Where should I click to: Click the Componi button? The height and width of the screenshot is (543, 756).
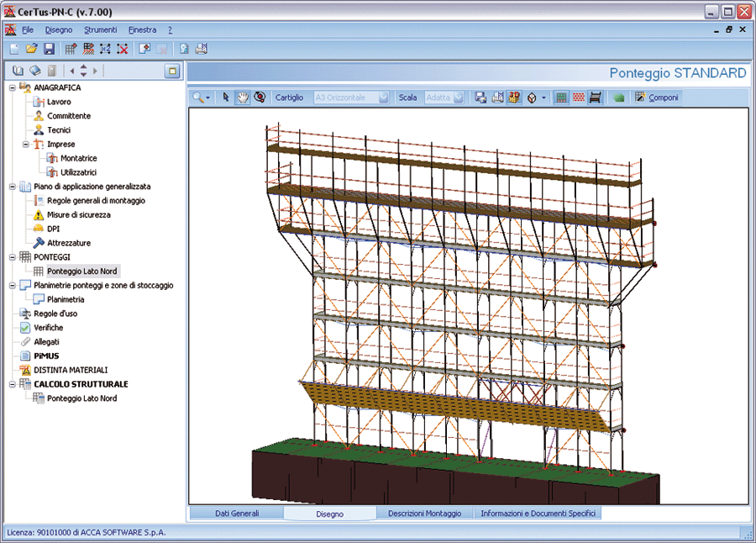point(657,98)
